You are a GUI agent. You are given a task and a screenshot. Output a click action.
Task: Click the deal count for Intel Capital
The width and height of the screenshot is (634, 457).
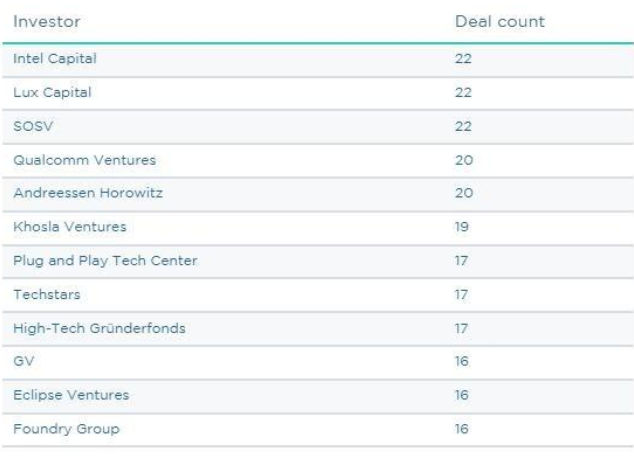(x=462, y=58)
